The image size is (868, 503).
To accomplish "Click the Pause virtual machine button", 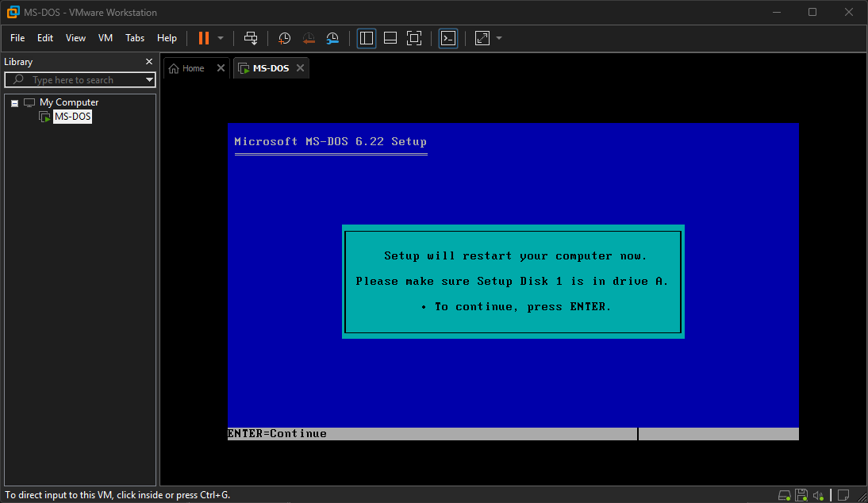I will pos(204,38).
